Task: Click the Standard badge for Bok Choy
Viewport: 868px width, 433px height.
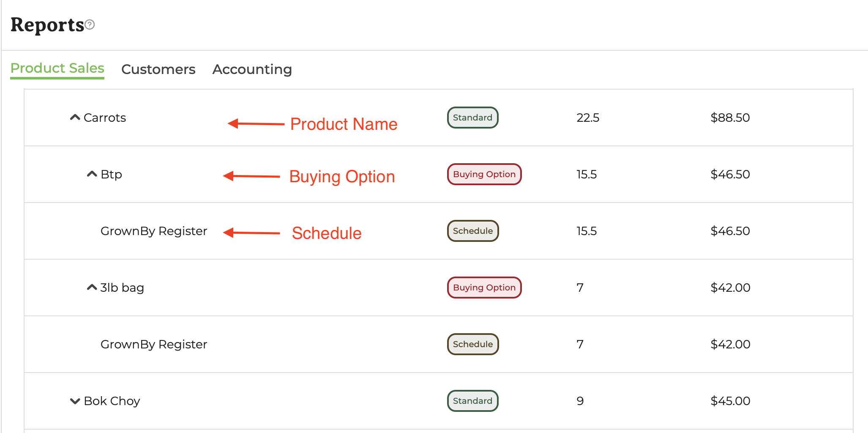Action: (472, 401)
